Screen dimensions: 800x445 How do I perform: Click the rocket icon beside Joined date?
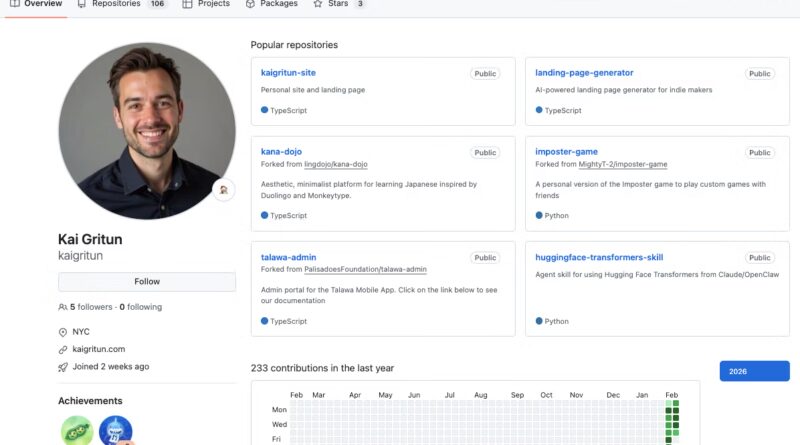[63, 367]
